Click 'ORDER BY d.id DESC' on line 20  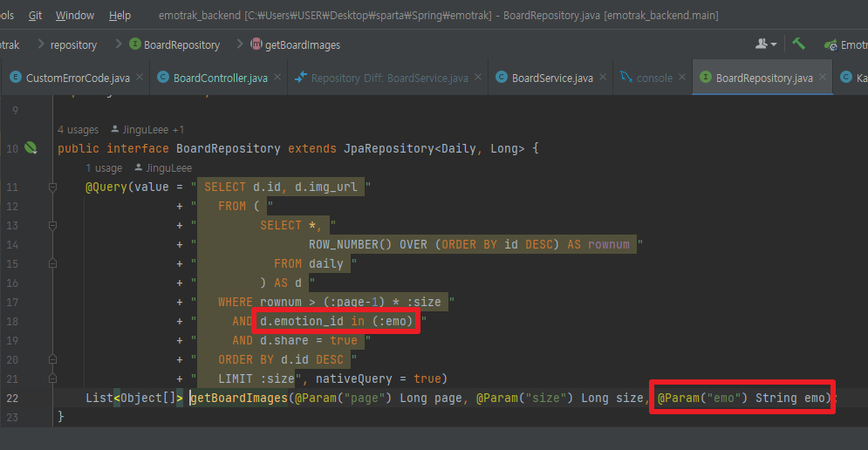[281, 360]
